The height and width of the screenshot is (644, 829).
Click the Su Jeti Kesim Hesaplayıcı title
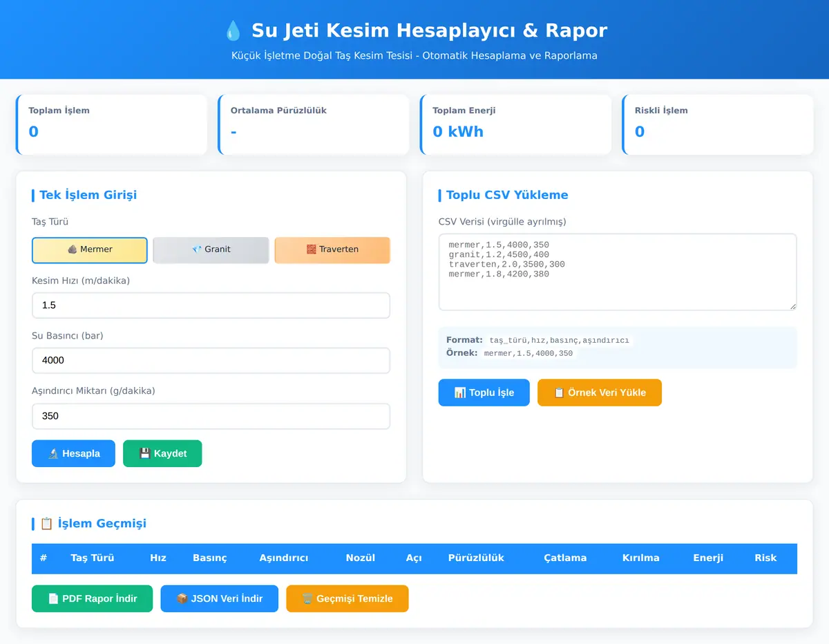coord(429,30)
